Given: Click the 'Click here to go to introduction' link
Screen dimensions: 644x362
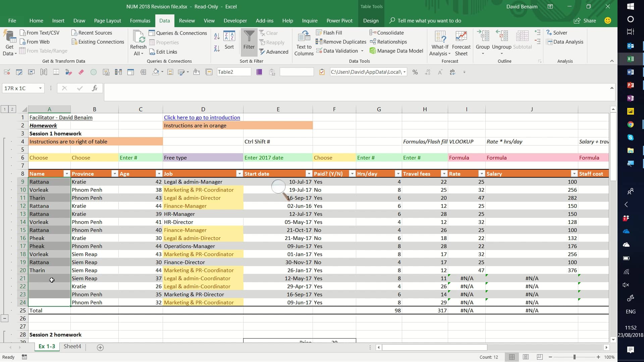Looking at the screenshot, I should (x=202, y=117).
